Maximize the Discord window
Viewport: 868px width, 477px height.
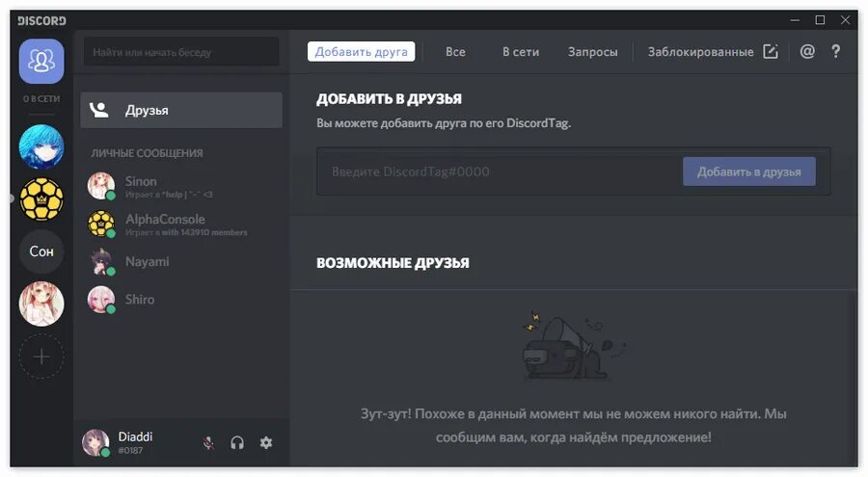820,20
